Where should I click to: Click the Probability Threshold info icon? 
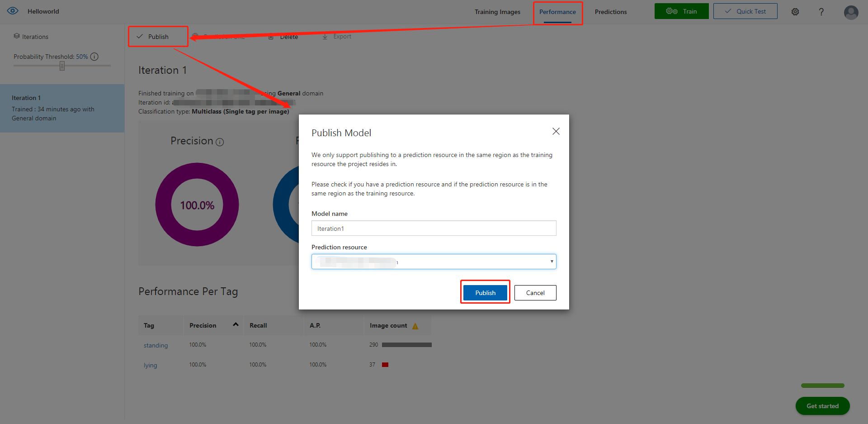(94, 57)
